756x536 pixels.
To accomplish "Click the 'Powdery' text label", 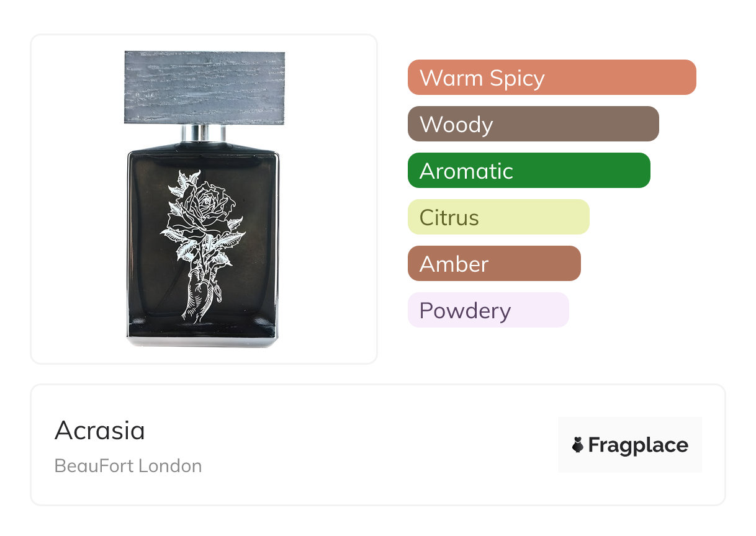I will tap(465, 311).
